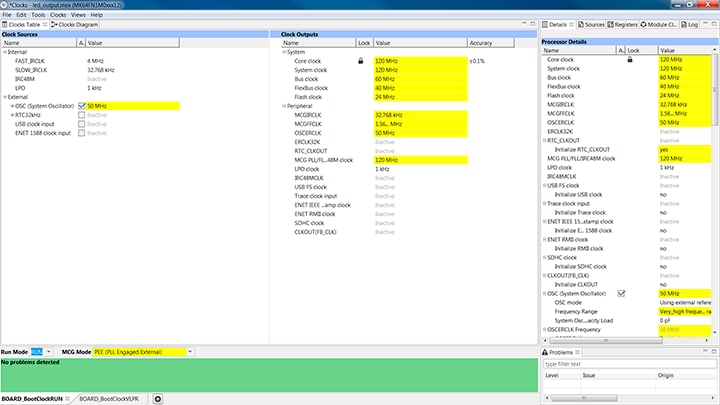
Task: Open the Run Mode dropdown
Action: [50, 352]
